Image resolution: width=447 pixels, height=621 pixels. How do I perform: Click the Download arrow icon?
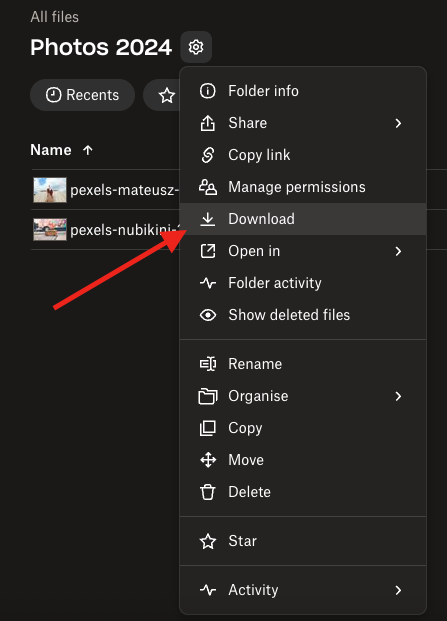207,219
